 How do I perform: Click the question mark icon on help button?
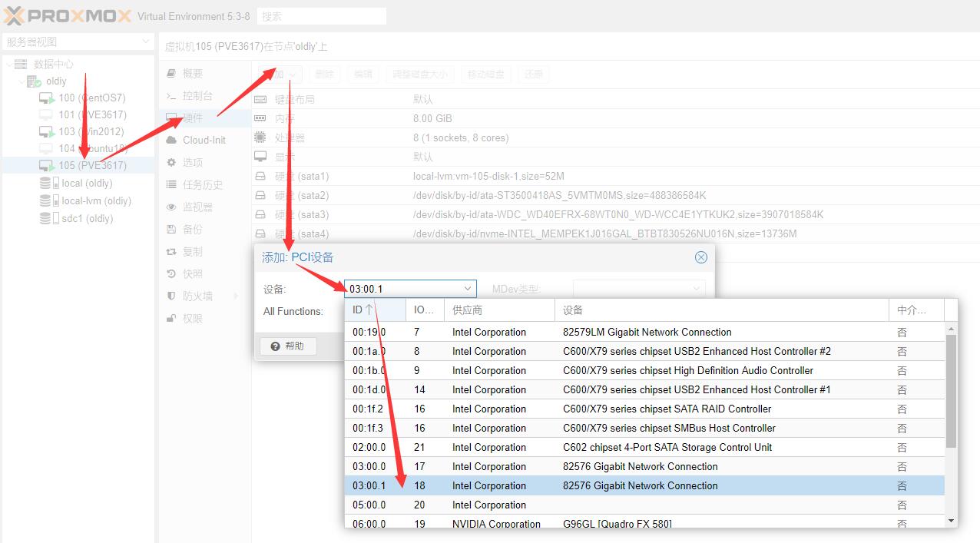click(x=276, y=346)
